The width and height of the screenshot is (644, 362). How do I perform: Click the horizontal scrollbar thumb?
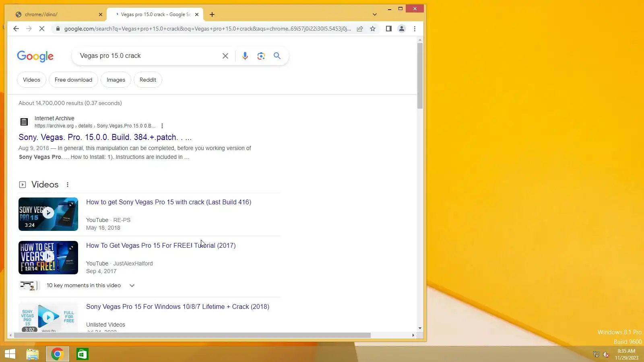[x=192, y=335]
